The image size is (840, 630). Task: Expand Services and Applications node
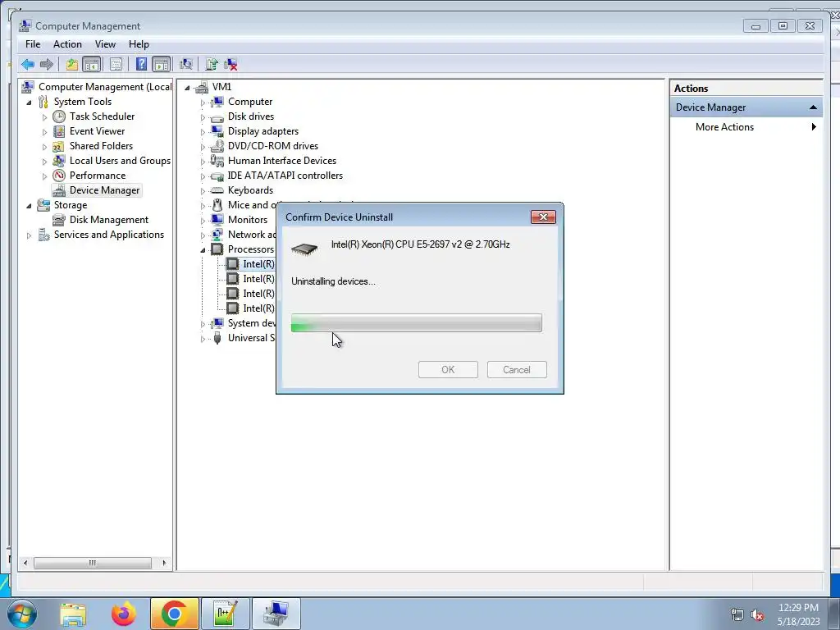pos(29,235)
